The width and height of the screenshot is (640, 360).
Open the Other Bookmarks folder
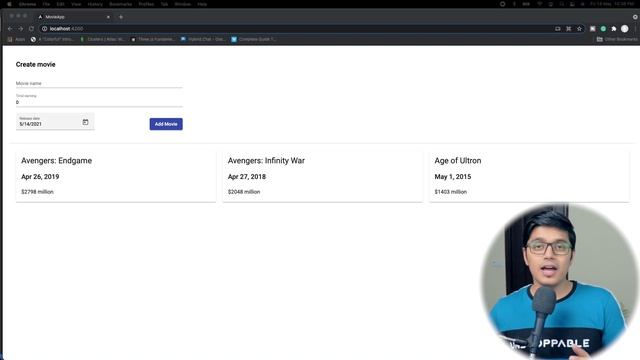[x=617, y=39]
